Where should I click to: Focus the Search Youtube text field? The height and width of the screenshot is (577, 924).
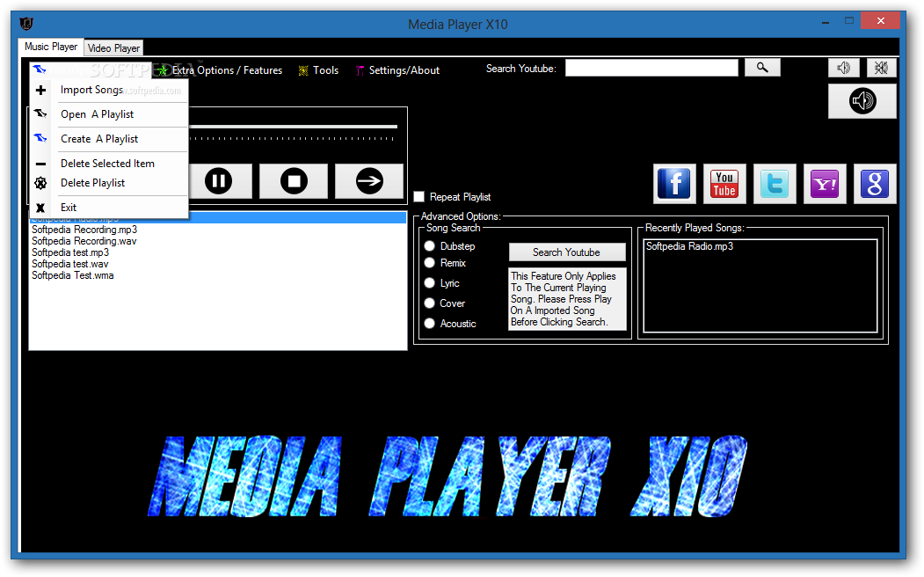tap(651, 68)
